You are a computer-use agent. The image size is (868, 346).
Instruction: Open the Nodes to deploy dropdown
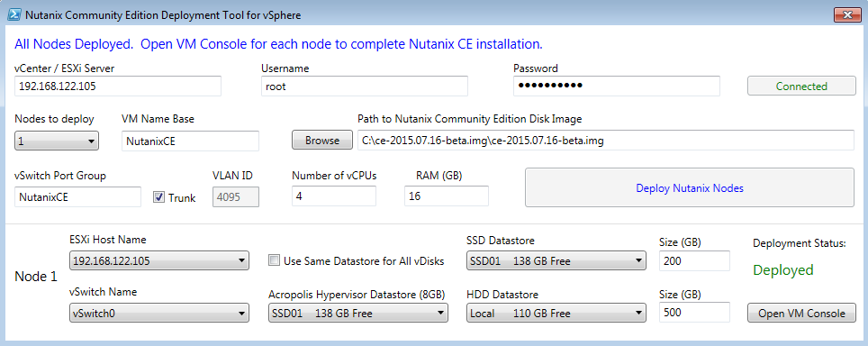tap(57, 141)
